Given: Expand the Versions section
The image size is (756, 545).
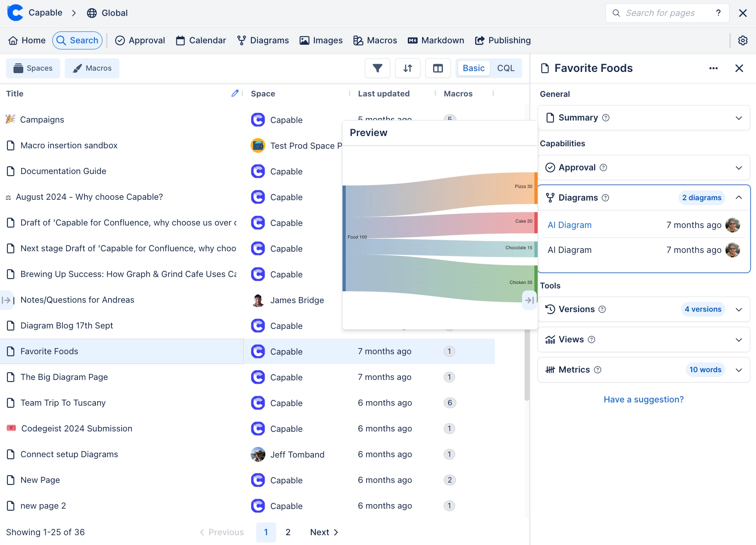Looking at the screenshot, I should point(738,309).
